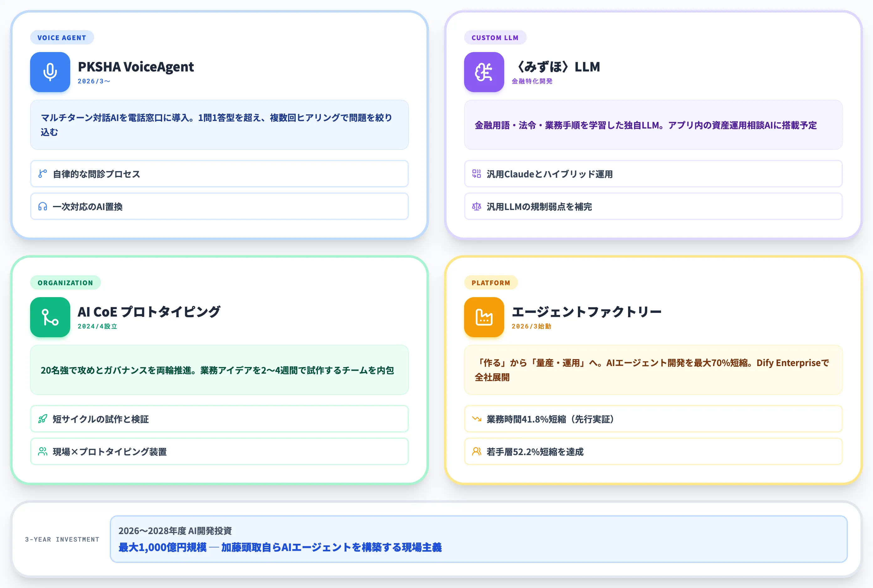Click the マルチターン対話AI description box
The image size is (873, 588).
click(x=220, y=125)
